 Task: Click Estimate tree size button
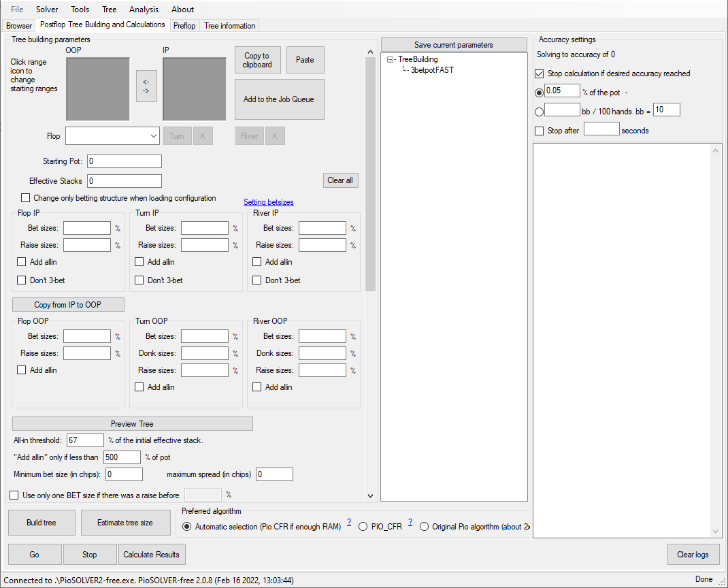click(125, 523)
